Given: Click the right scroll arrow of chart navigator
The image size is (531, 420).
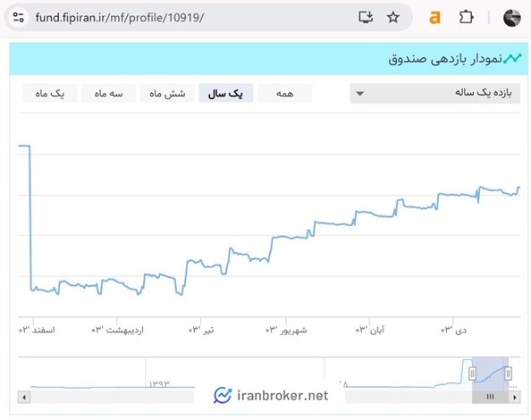Looking at the screenshot, I should coord(514,397).
